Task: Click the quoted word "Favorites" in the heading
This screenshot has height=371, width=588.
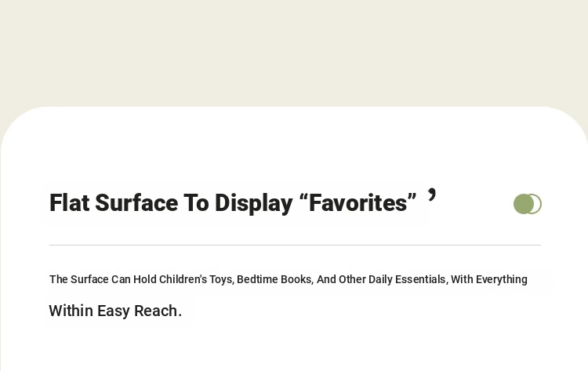Action: click(358, 203)
